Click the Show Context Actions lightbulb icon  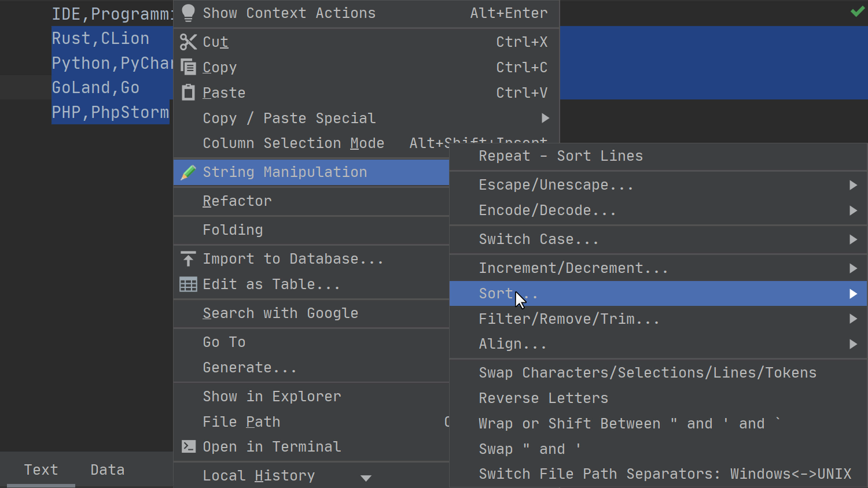coord(188,13)
